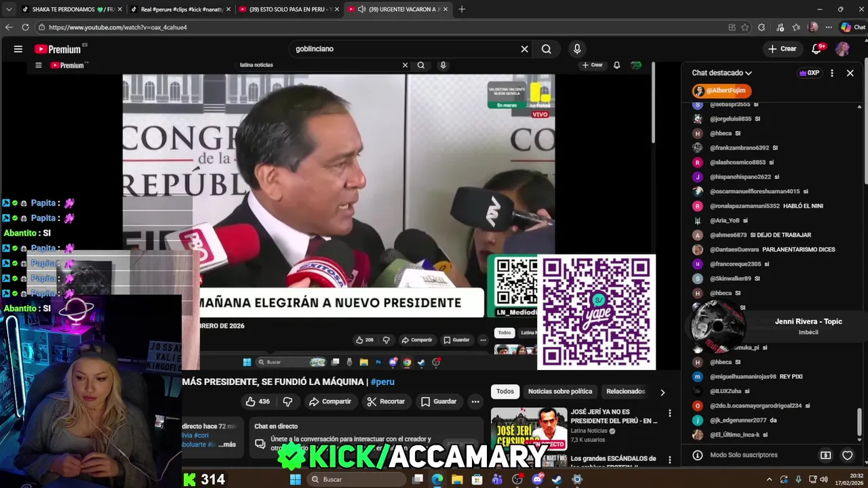Open Discord from taskbar
This screenshot has width=868, height=488.
coord(537,479)
